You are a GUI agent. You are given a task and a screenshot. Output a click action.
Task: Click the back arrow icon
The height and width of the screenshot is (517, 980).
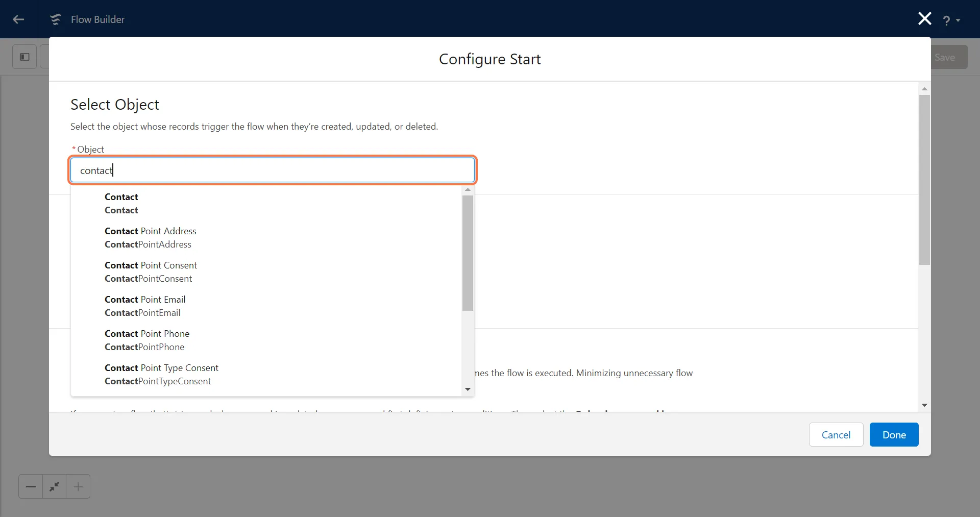coord(18,19)
